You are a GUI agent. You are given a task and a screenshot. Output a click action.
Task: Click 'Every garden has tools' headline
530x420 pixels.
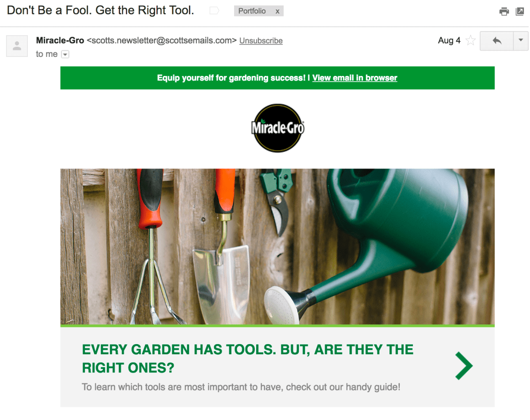[x=248, y=358]
